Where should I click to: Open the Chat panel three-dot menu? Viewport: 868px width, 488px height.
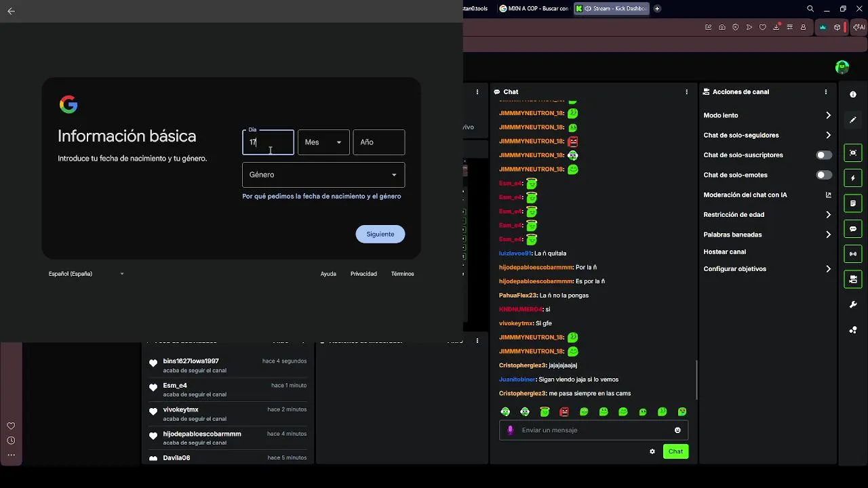point(687,91)
